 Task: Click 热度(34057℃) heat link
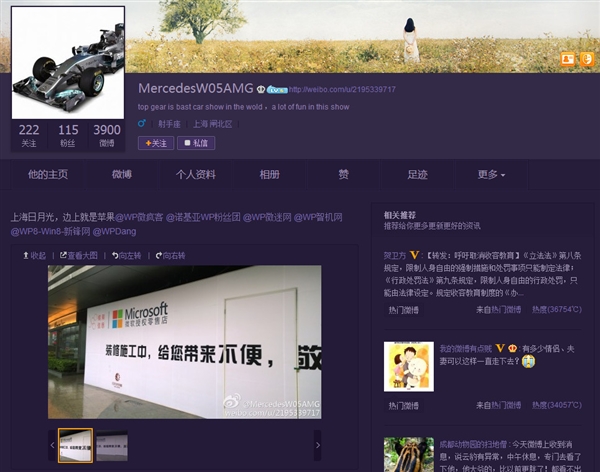pos(557,405)
